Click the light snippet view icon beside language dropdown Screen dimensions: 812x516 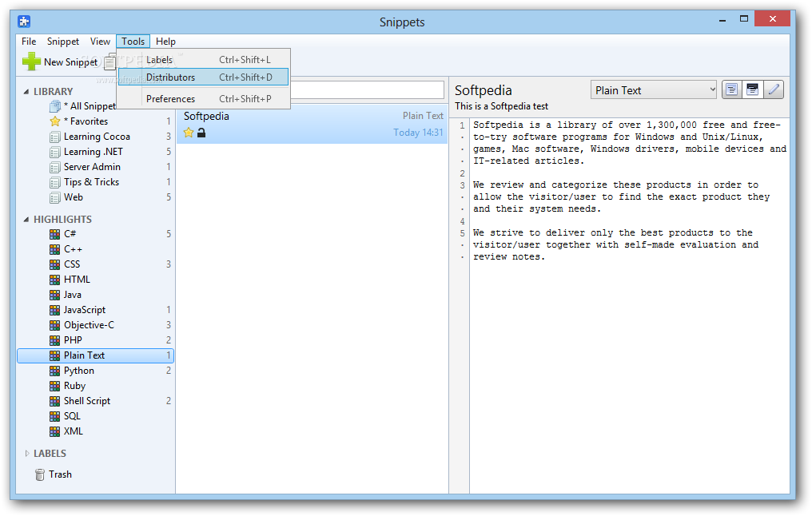click(731, 89)
